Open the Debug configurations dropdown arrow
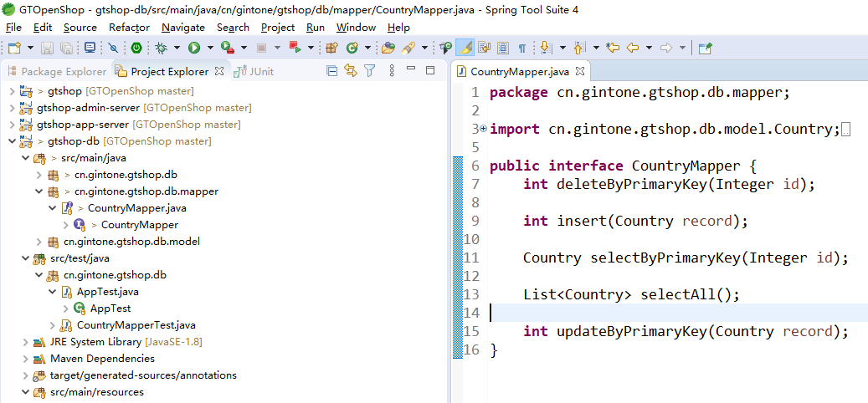Screen dimensions: 868x403 pyautogui.click(x=177, y=48)
